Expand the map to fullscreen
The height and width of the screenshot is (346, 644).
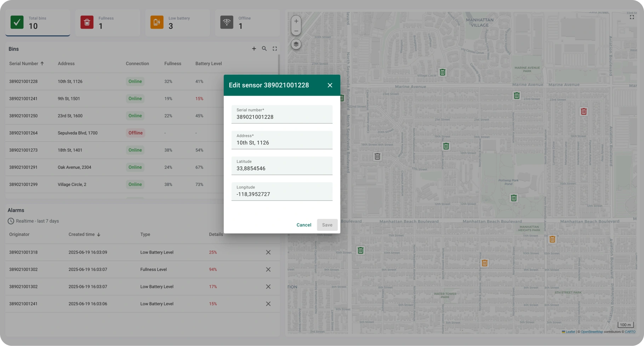pyautogui.click(x=632, y=17)
